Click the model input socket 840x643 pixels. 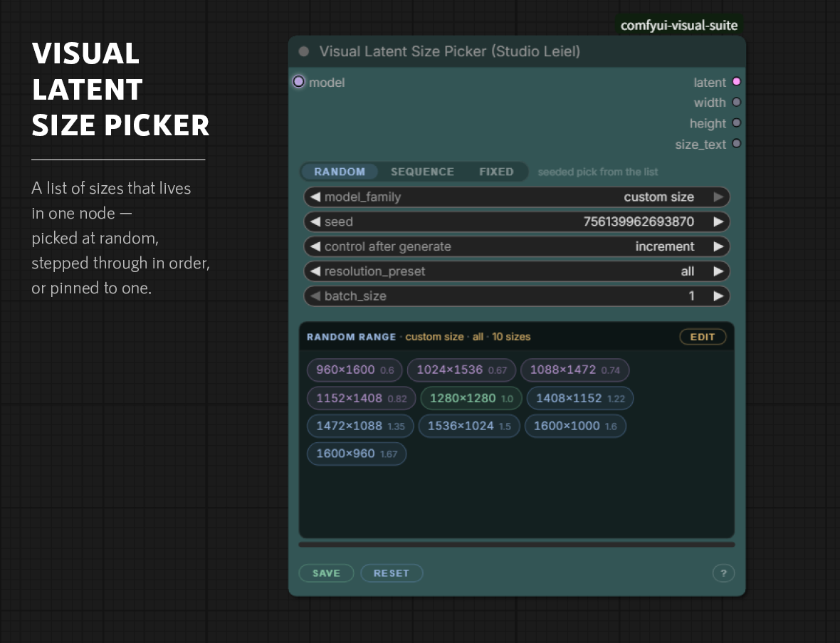tap(298, 81)
